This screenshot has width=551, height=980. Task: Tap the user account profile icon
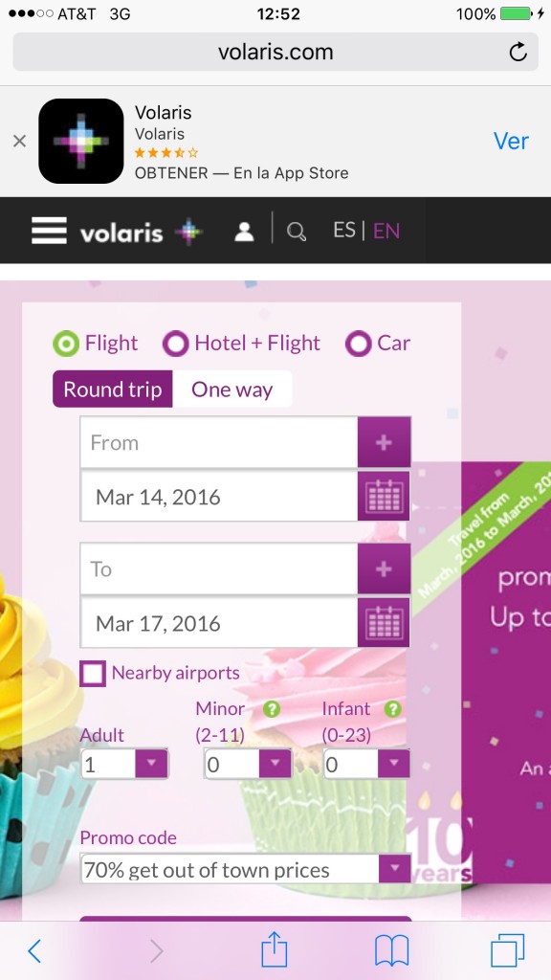point(244,232)
